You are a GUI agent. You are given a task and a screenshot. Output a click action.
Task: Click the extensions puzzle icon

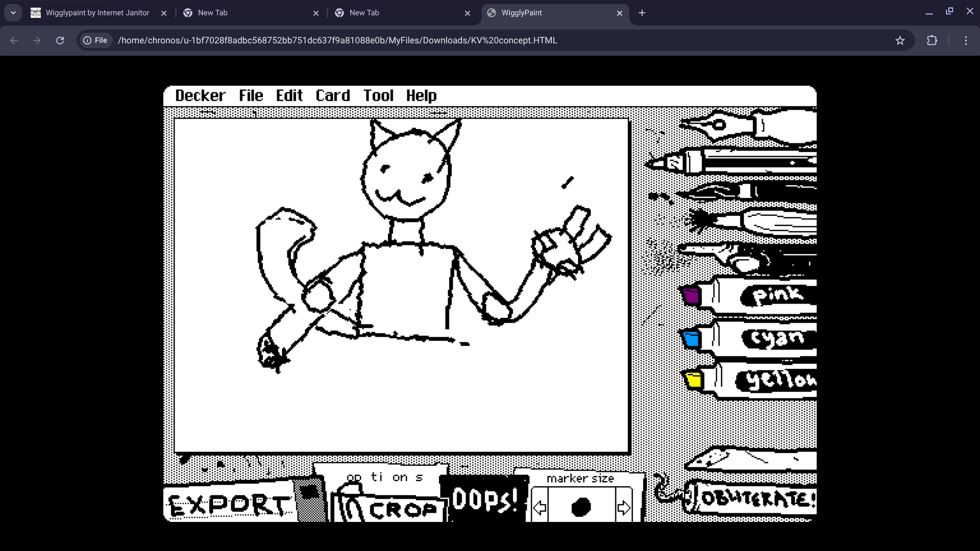tap(932, 40)
